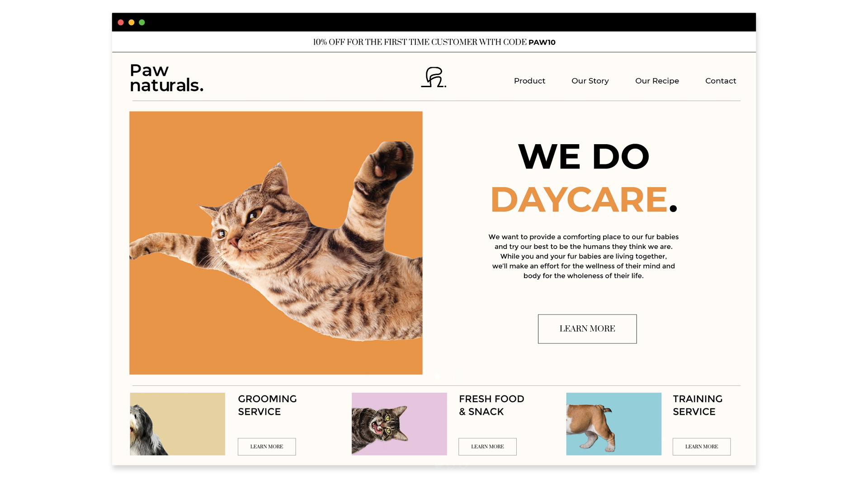Click the cat-shaped logo icon in the header
The height and width of the screenshot is (488, 868).
tap(434, 77)
